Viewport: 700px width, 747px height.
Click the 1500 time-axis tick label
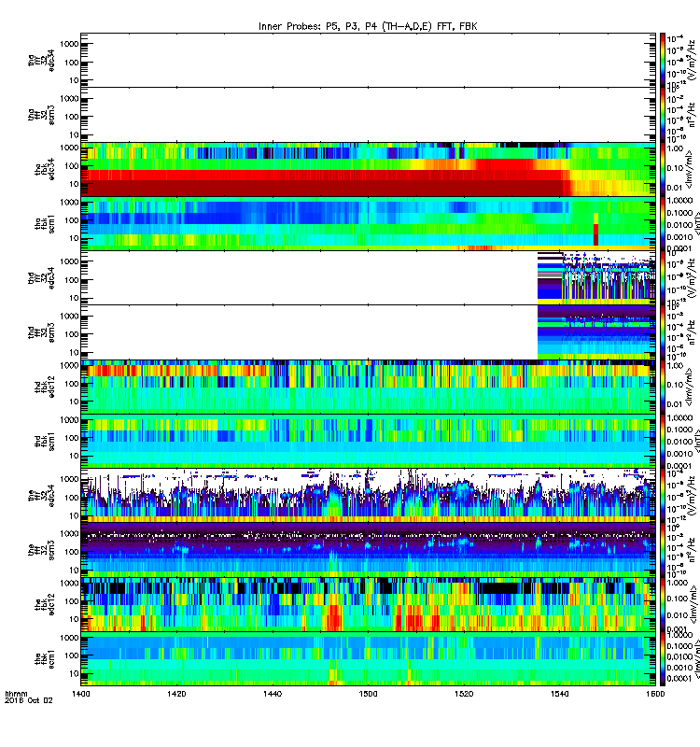pyautogui.click(x=368, y=693)
